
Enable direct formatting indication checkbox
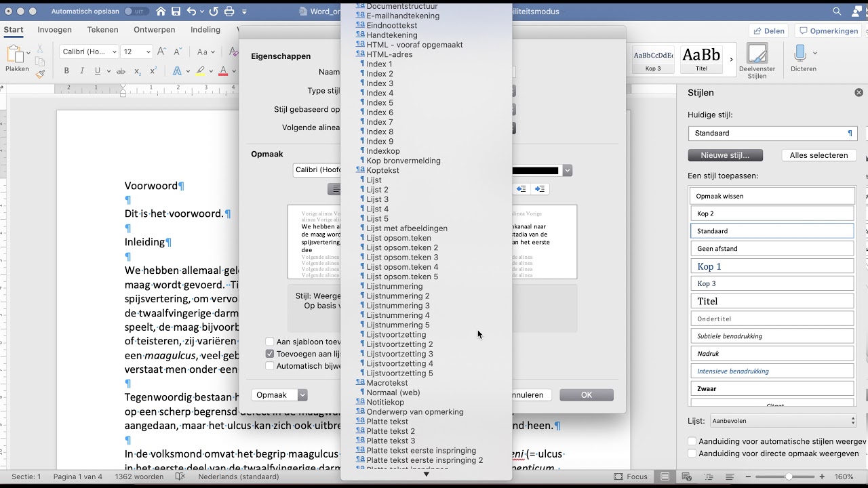click(x=692, y=453)
